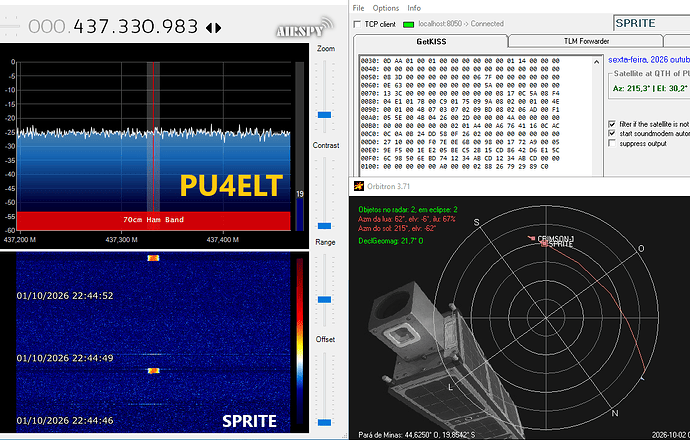Click the Pará de Minas location text
Image resolution: width=690 pixels, height=440 pixels.
pos(417,435)
